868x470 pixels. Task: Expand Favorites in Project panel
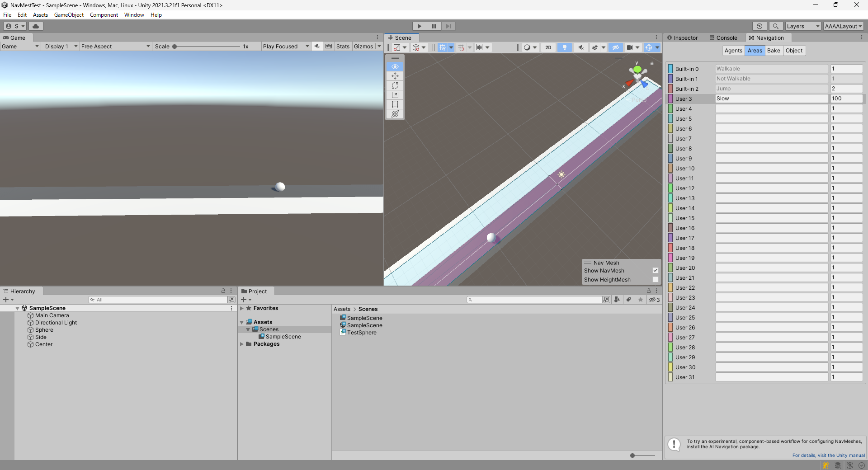pyautogui.click(x=242, y=308)
